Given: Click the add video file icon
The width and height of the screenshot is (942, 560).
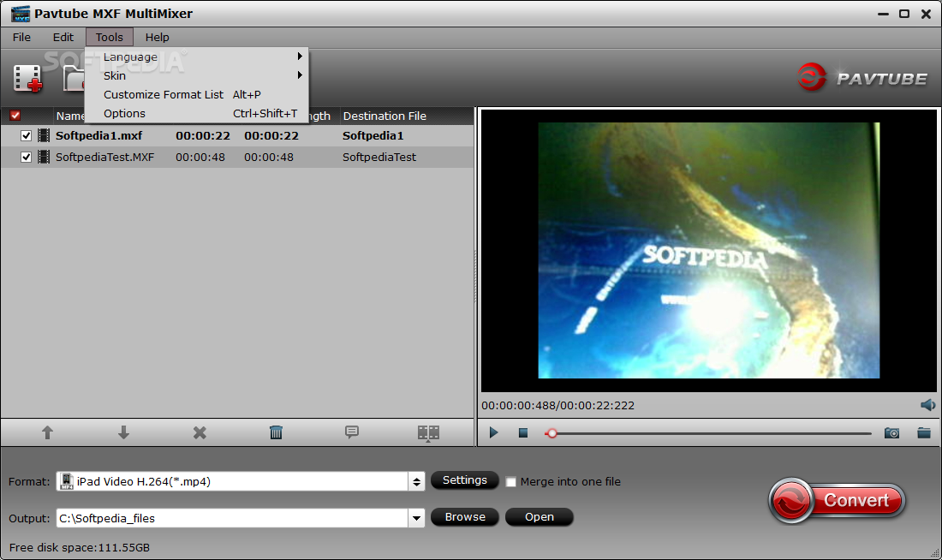Looking at the screenshot, I should tap(27, 78).
